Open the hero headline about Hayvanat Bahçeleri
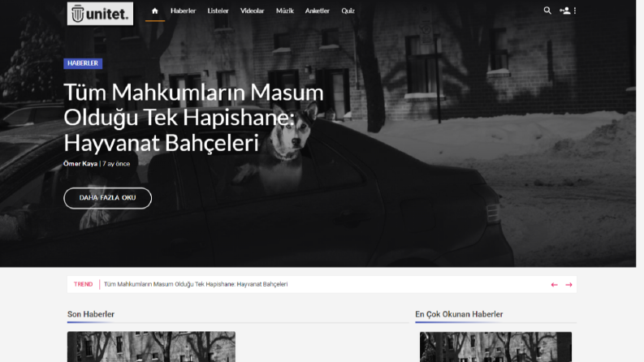This screenshot has width=644, height=362. pos(193,118)
